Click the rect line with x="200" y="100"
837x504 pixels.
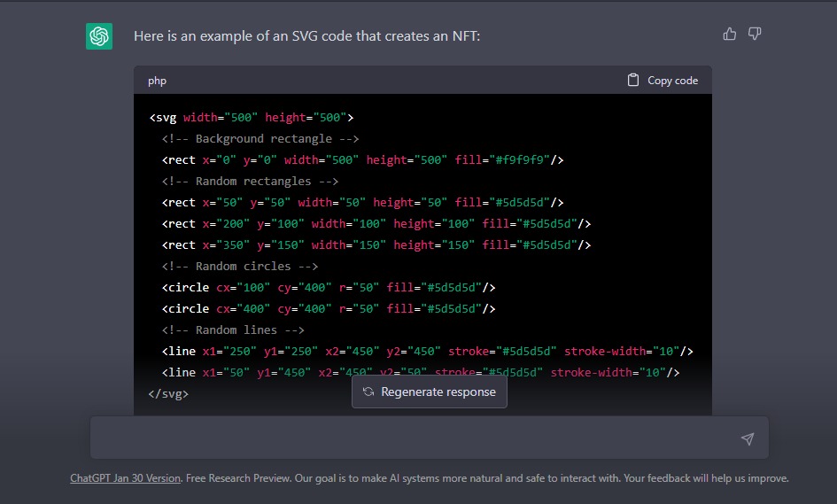[376, 224]
